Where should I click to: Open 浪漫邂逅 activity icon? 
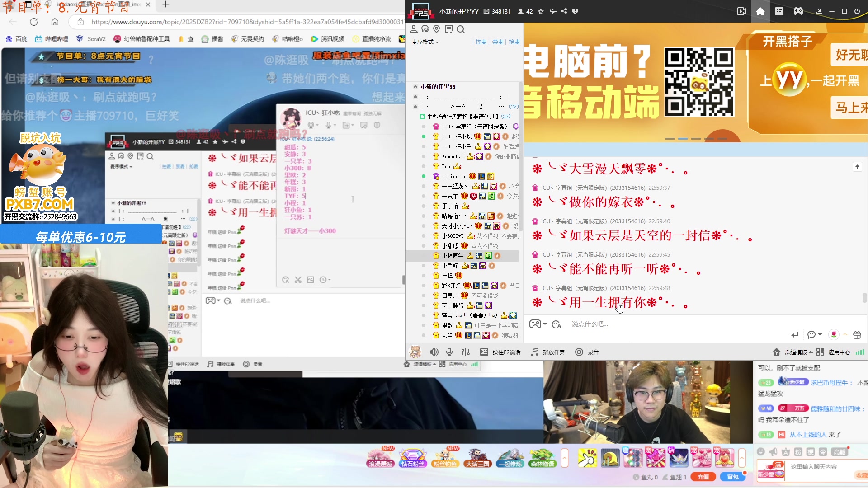(381, 457)
